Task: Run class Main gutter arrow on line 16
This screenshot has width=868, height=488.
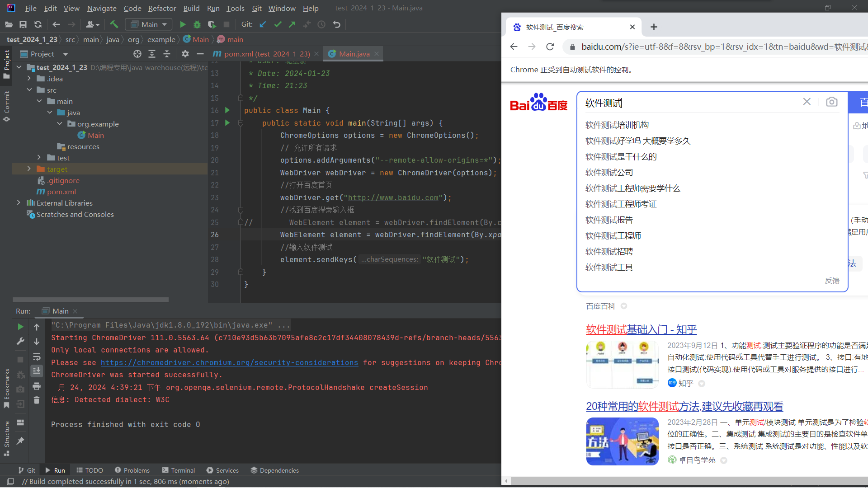Action: (227, 110)
